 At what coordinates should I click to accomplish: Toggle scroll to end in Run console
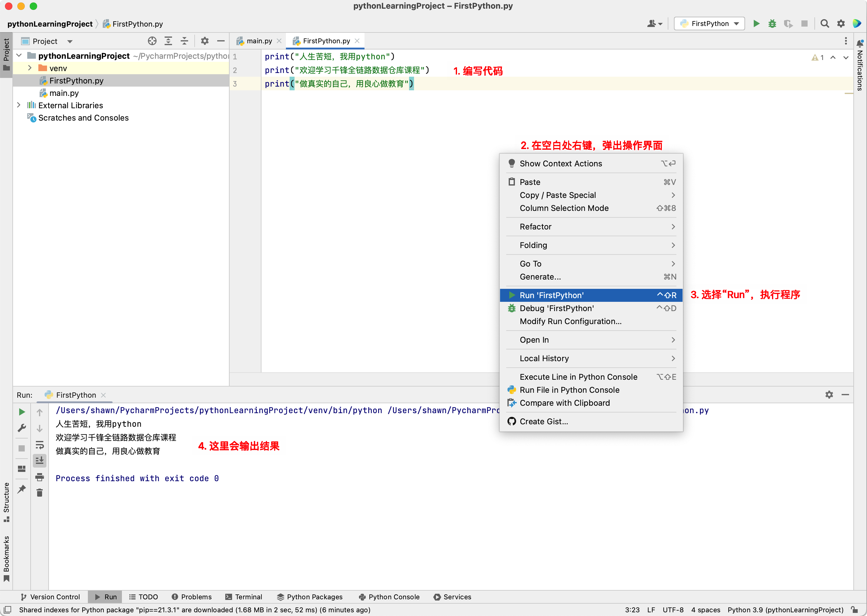pos(40,460)
